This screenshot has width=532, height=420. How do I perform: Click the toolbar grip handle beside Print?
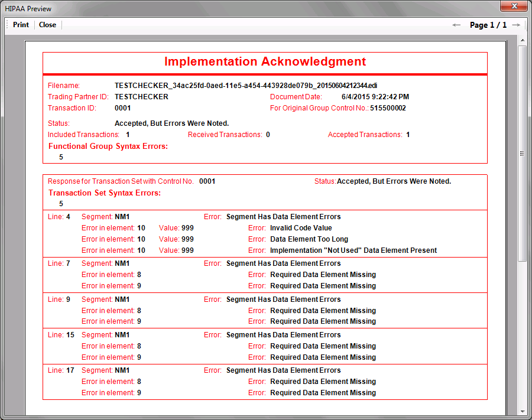coord(8,25)
